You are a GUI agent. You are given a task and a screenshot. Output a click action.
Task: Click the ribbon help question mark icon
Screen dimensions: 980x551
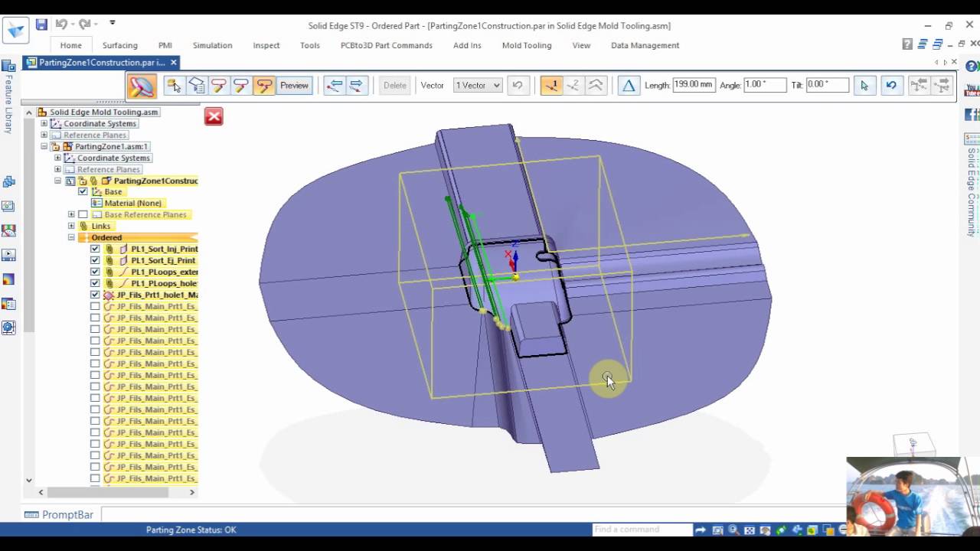(x=907, y=44)
